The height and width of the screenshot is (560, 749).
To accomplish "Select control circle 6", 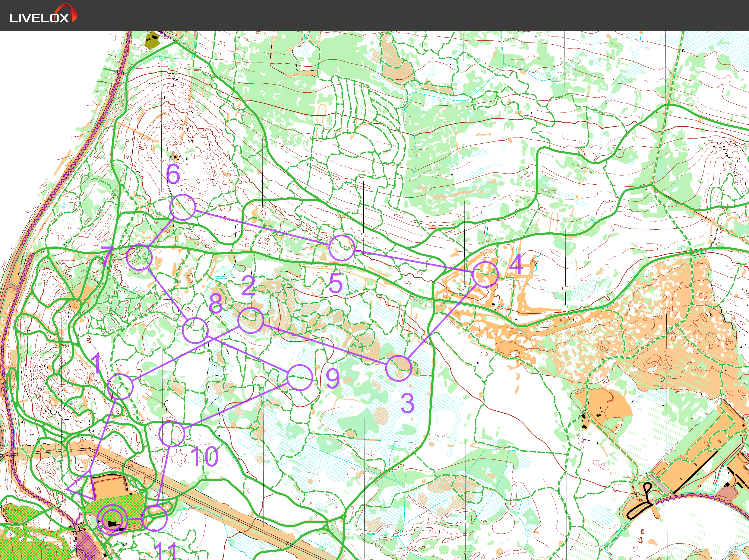I will coord(183,207).
